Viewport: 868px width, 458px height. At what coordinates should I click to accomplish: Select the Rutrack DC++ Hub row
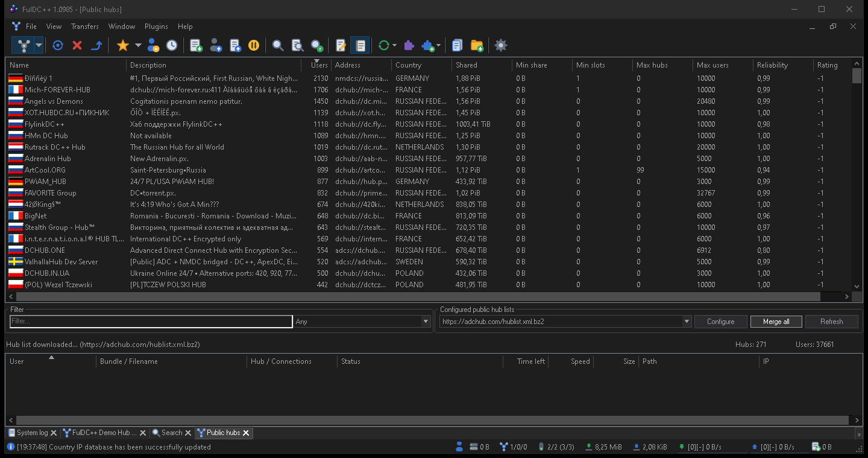[x=429, y=147]
